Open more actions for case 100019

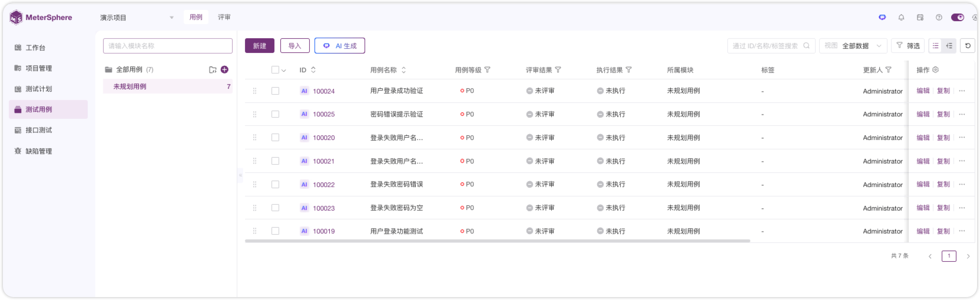(x=962, y=231)
